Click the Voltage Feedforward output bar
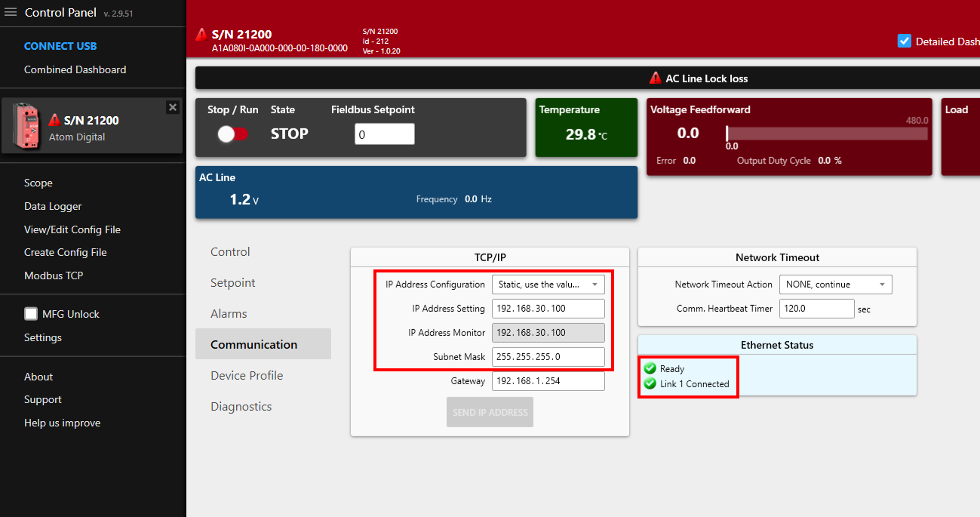Screen dimensions: 980x517 pos(826,134)
